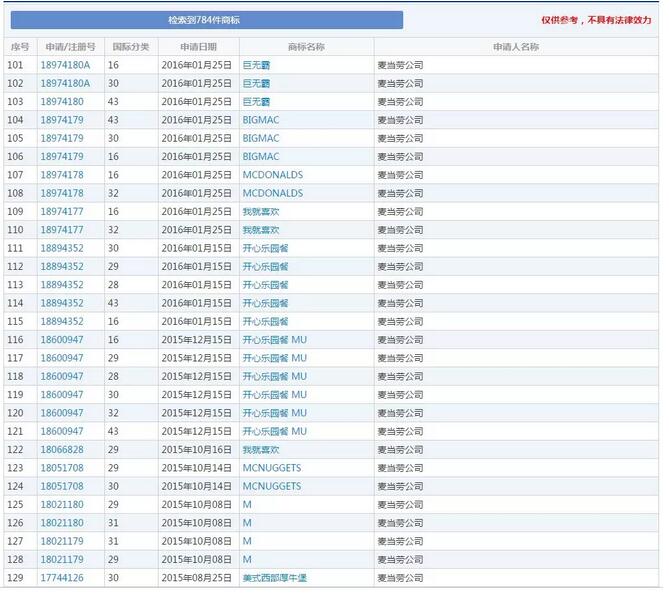Select date 2015年08月25日 in row 129
Screen dimensions: 669x593
[197, 578]
